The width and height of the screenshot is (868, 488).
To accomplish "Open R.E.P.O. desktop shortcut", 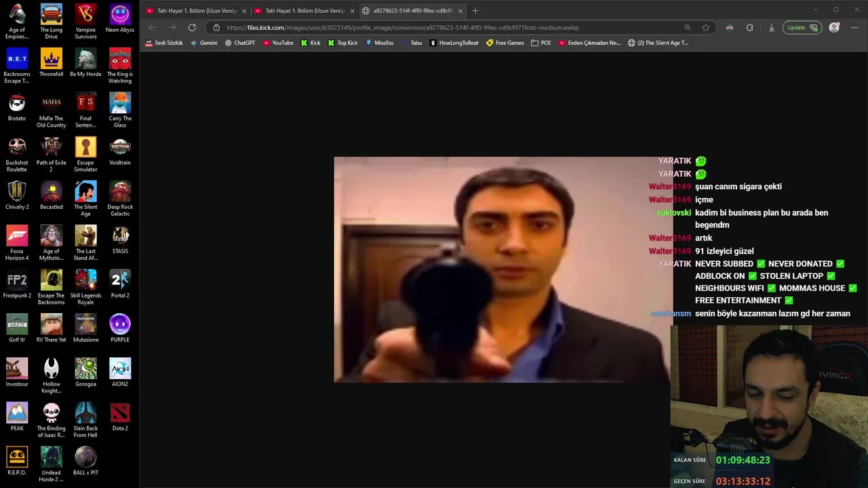I will point(17,461).
